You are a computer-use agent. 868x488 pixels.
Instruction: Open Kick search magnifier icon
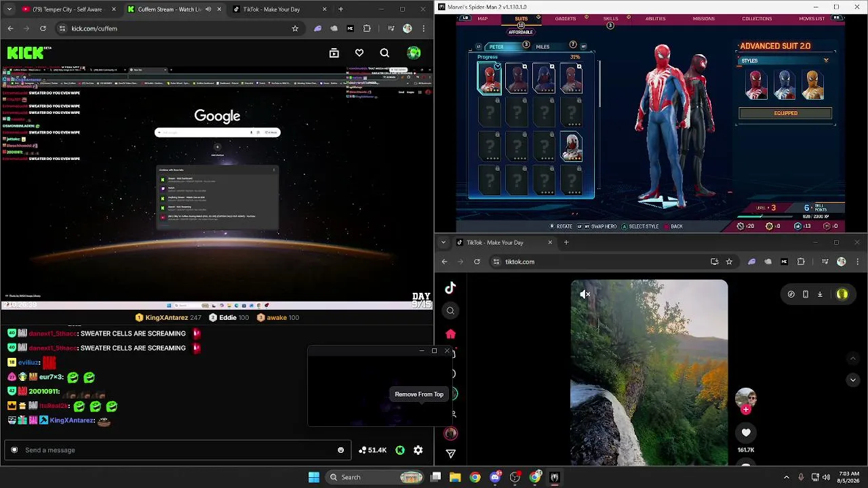[x=384, y=53]
